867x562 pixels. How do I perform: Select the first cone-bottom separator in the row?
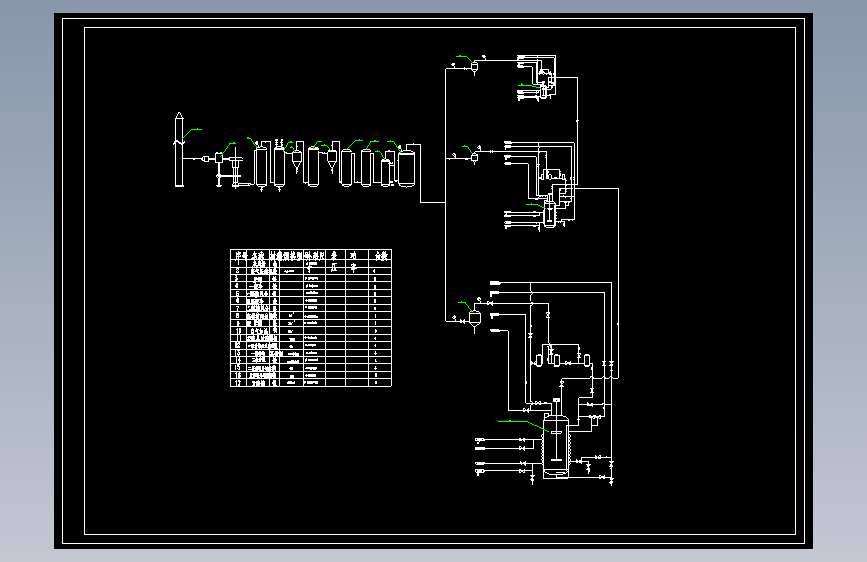pos(297,162)
